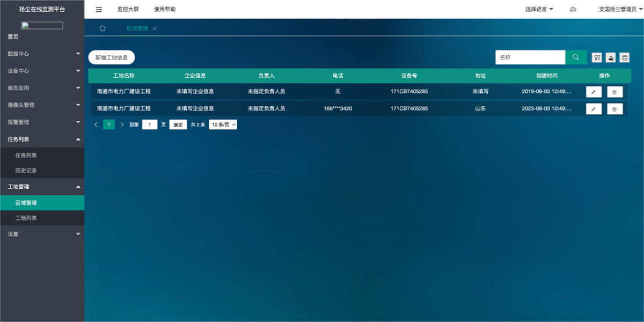Expand the 摄像头管理 sidebar menu
The height and width of the screenshot is (322, 644).
pyautogui.click(x=42, y=105)
